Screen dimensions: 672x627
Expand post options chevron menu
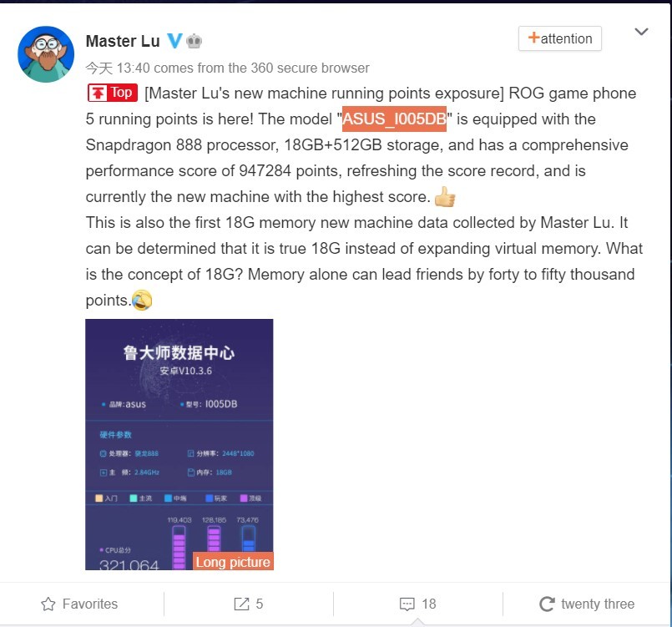[641, 32]
